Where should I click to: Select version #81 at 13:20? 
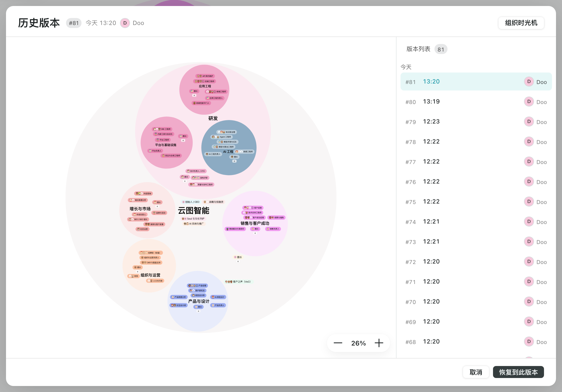pos(476,81)
